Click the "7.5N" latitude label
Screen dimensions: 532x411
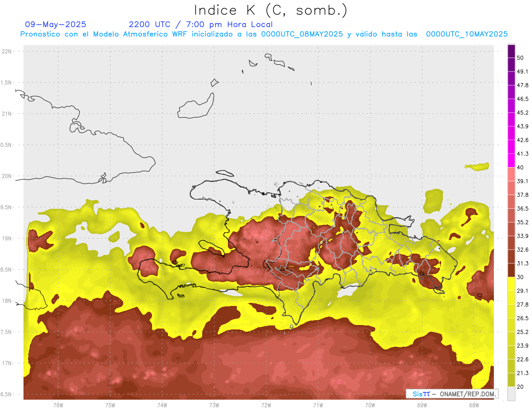click(x=6, y=332)
